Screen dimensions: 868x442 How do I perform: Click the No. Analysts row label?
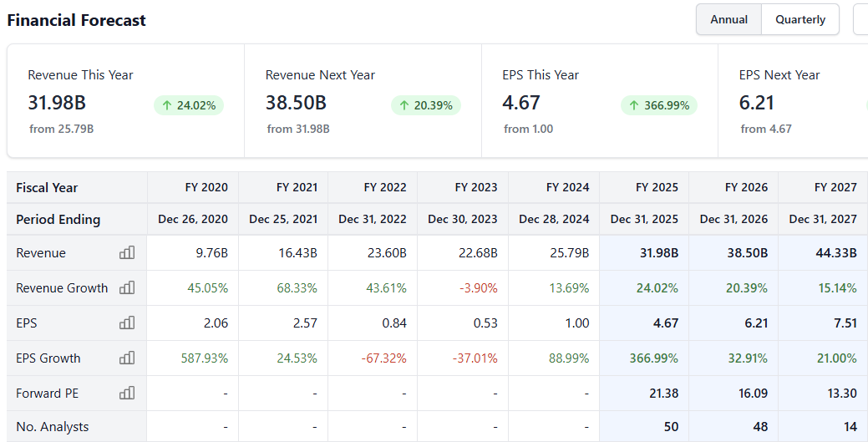[x=52, y=426]
